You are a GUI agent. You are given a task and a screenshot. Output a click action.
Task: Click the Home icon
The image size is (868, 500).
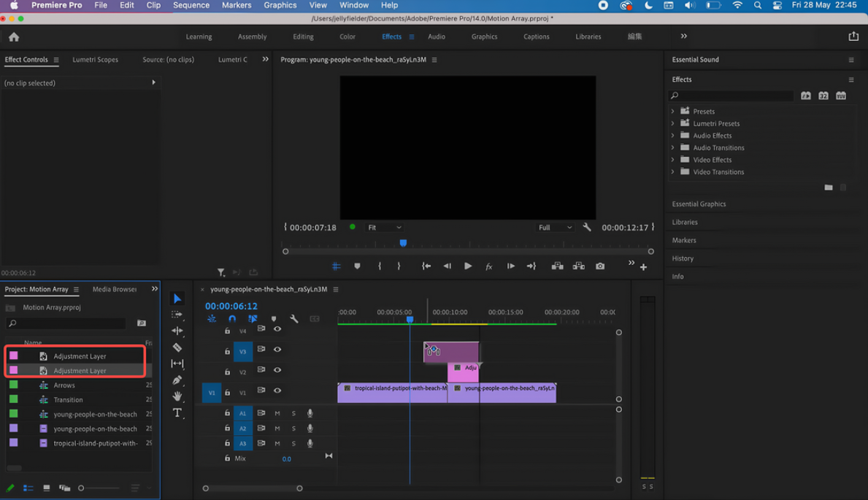(x=14, y=36)
